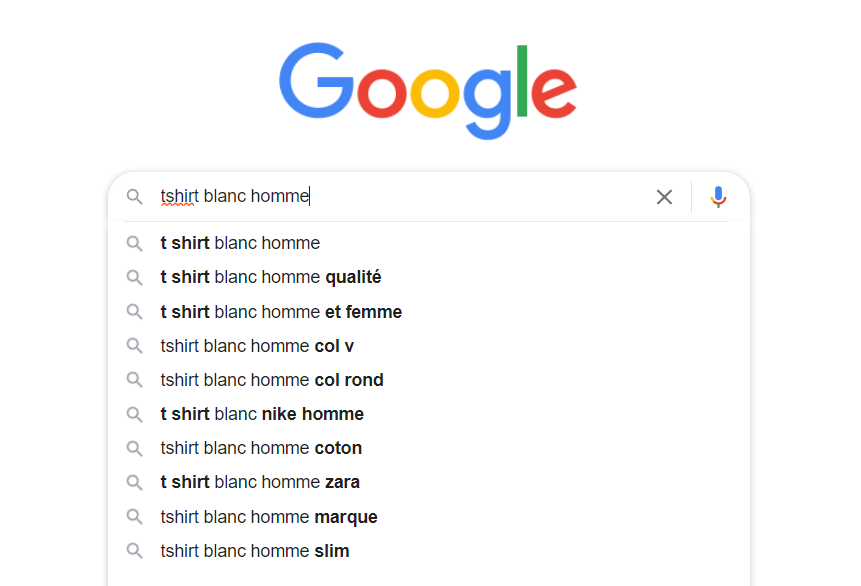Select suggestion 't shirt blanc homme'
The width and height of the screenshot is (861, 586).
click(x=428, y=243)
